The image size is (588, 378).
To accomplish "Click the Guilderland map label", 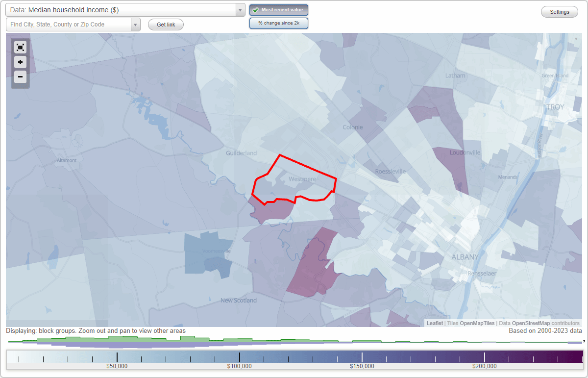I will pyautogui.click(x=241, y=153).
